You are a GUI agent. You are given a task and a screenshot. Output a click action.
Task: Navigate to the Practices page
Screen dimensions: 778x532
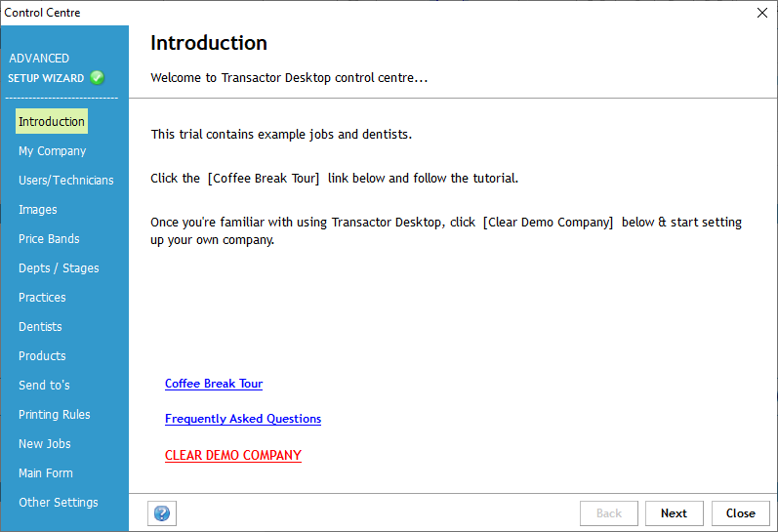pyautogui.click(x=42, y=298)
